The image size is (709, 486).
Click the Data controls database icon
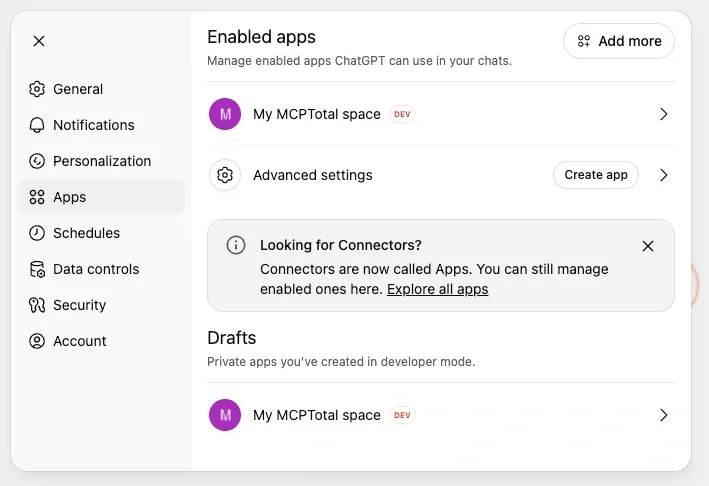coord(37,269)
